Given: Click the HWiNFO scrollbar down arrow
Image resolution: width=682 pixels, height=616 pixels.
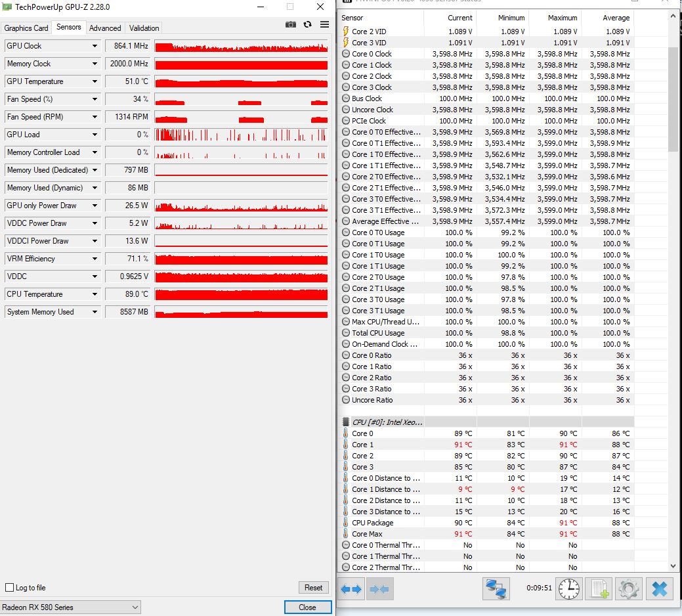Looking at the screenshot, I should click(673, 566).
